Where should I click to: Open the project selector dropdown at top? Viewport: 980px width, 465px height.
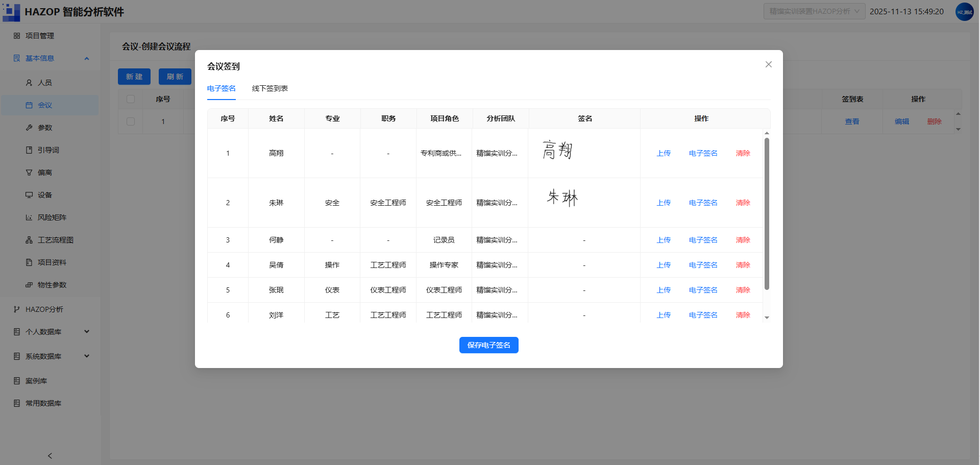814,11
